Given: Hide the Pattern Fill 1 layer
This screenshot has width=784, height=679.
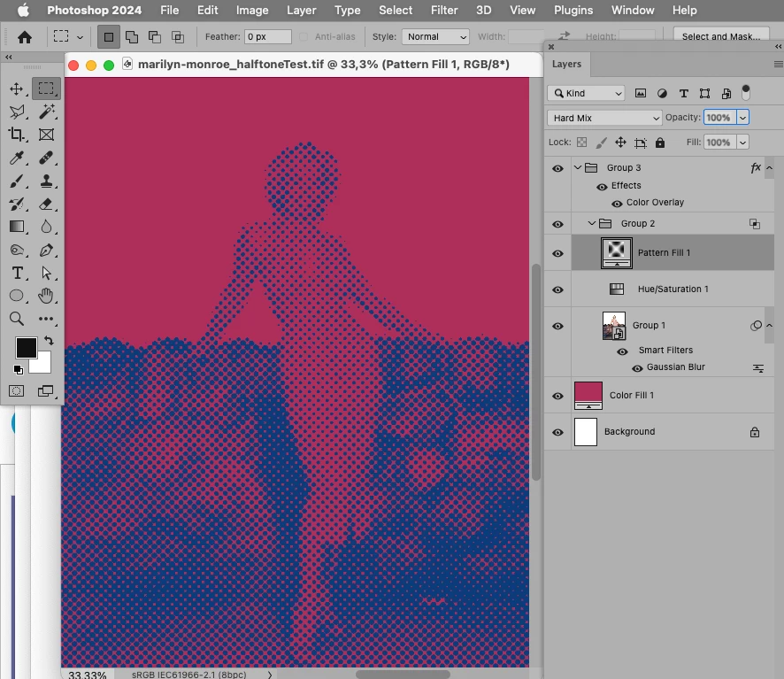Looking at the screenshot, I should click(558, 254).
